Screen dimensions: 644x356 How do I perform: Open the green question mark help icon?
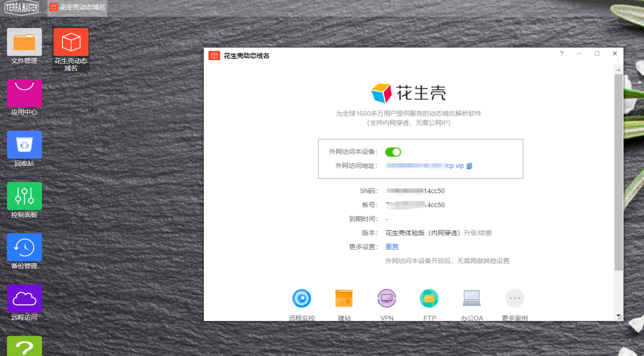point(24,346)
